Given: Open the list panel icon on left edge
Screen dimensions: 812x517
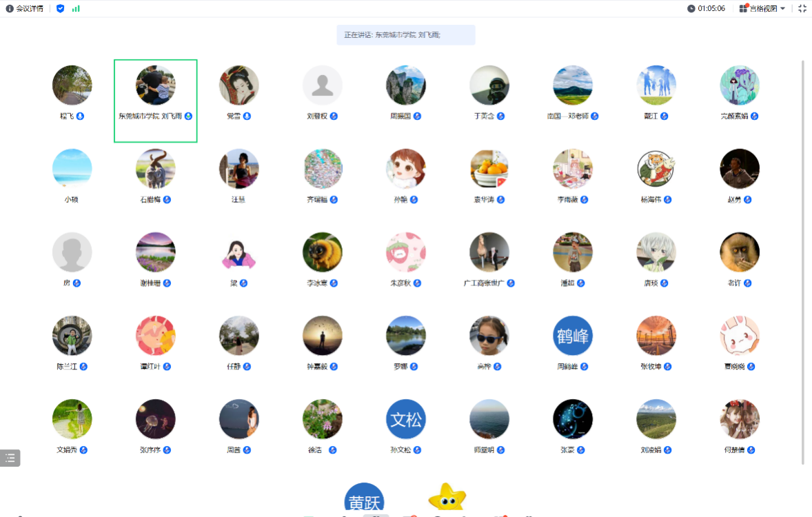Looking at the screenshot, I should (x=10, y=458).
